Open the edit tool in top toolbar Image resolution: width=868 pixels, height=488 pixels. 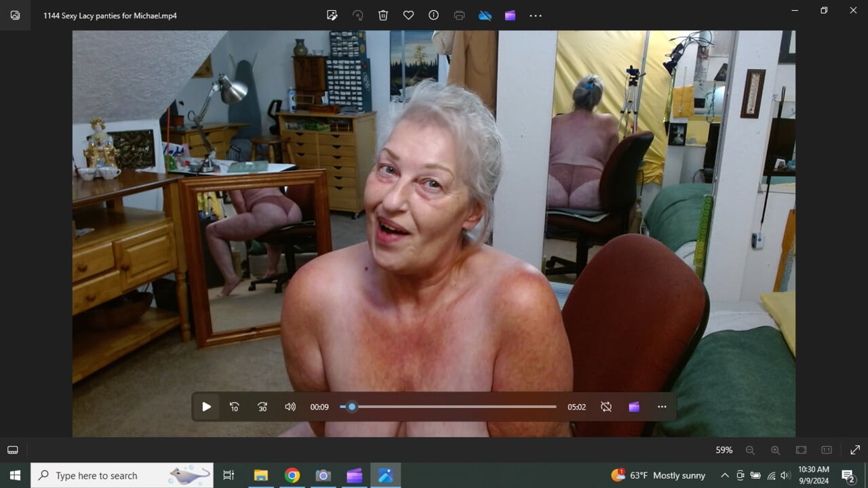[x=332, y=15]
